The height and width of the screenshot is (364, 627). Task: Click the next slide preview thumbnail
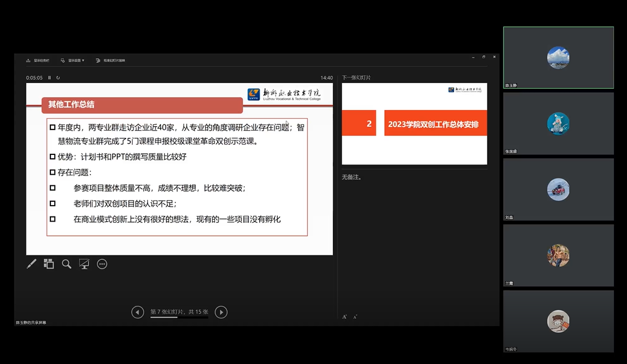[x=414, y=124]
